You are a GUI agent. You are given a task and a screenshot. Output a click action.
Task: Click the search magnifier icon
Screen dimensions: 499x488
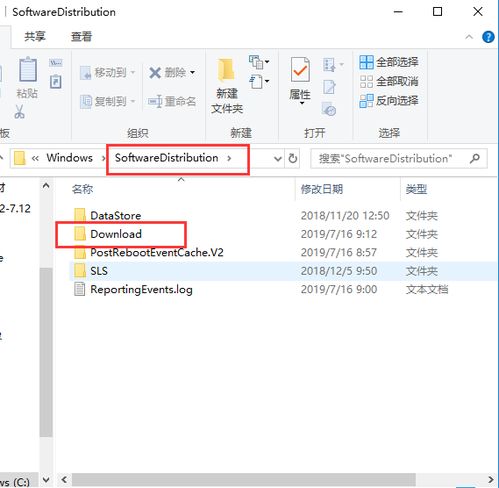tap(475, 158)
